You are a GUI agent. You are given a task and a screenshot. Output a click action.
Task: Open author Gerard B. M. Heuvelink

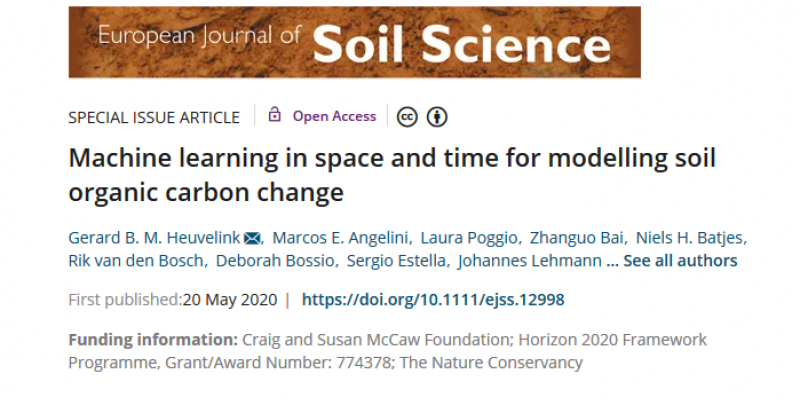point(154,237)
